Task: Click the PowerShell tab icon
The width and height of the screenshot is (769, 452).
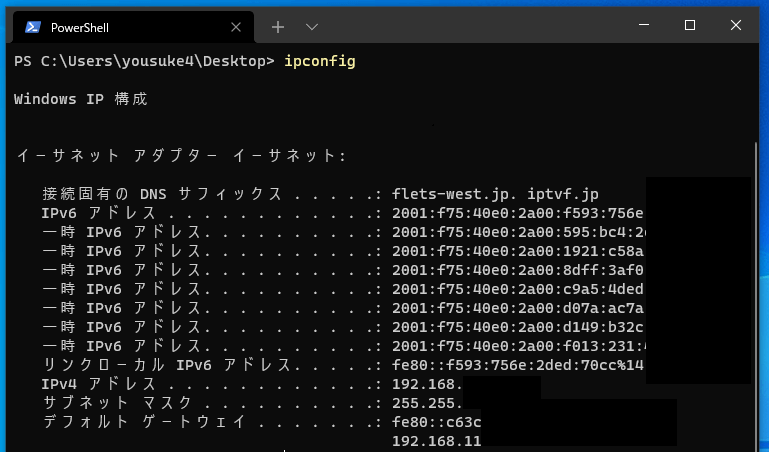Action: pos(33,27)
